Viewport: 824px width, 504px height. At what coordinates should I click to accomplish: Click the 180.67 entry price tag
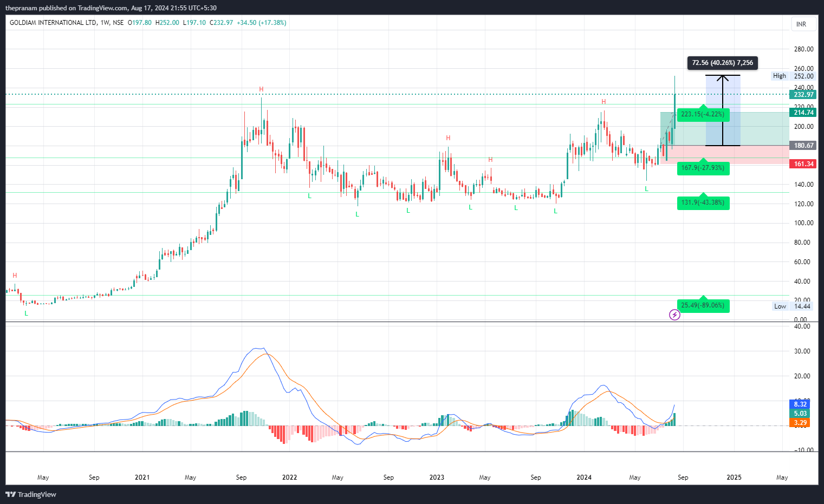coord(803,146)
